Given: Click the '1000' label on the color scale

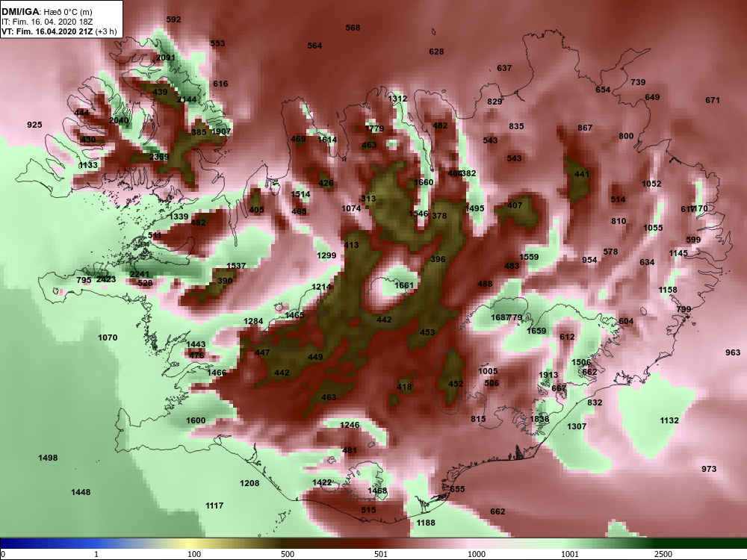Looking at the screenshot, I should pos(477,554).
